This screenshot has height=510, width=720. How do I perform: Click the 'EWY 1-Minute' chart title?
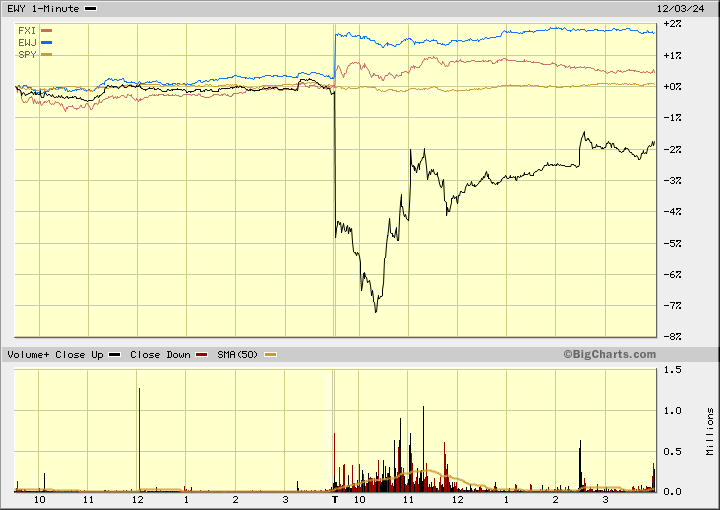click(x=43, y=9)
